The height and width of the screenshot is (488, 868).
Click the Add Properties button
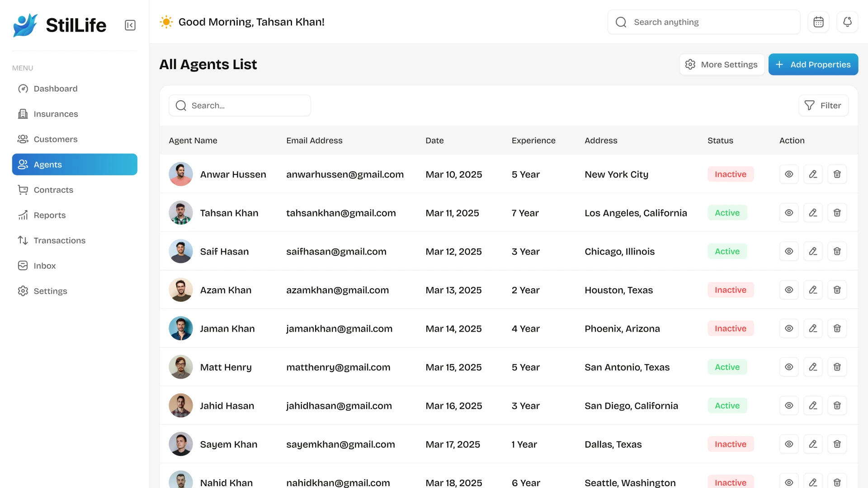[813, 65]
